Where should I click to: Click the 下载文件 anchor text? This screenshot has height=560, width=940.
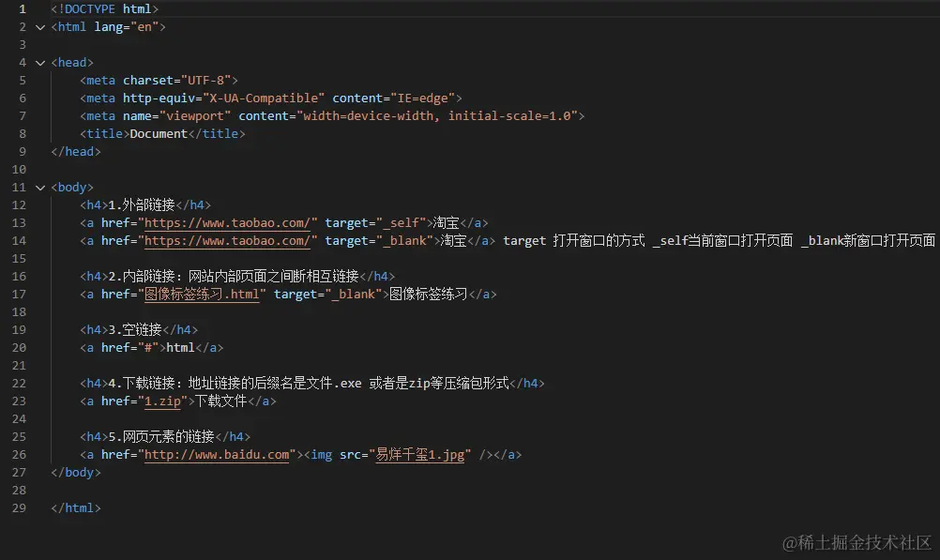220,401
